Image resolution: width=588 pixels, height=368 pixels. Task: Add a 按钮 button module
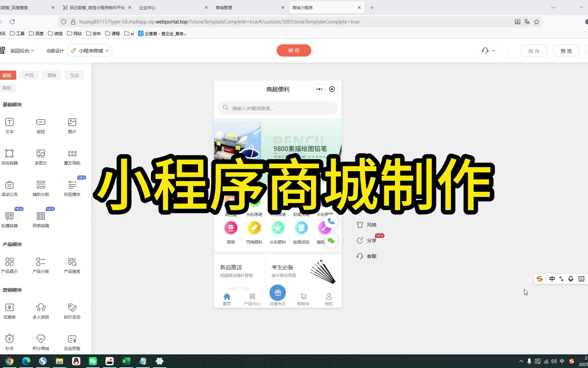click(41, 126)
